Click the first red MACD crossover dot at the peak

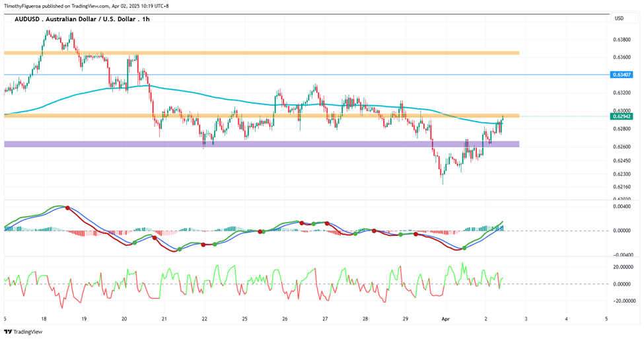(67, 208)
